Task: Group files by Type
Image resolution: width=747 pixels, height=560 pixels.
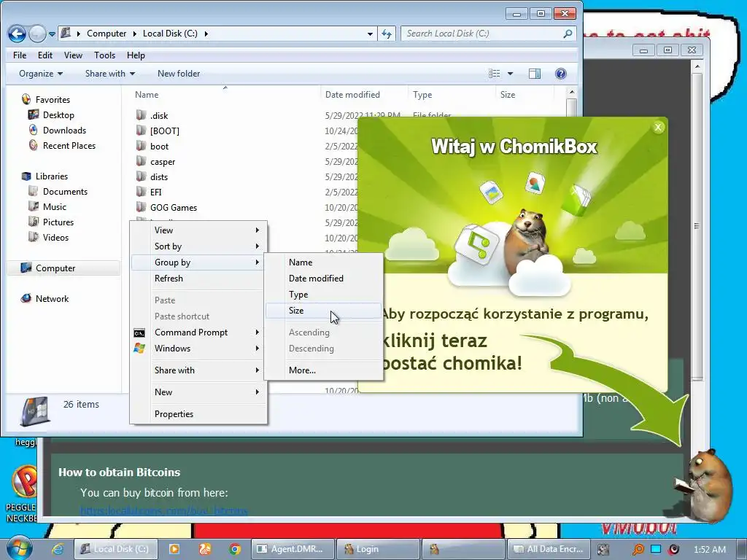Action: [x=323, y=295]
